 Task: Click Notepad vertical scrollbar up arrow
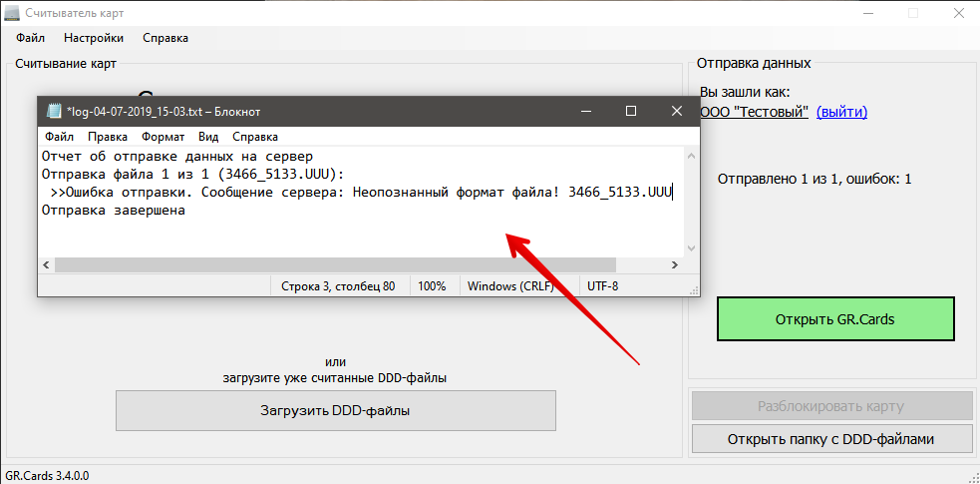(691, 156)
